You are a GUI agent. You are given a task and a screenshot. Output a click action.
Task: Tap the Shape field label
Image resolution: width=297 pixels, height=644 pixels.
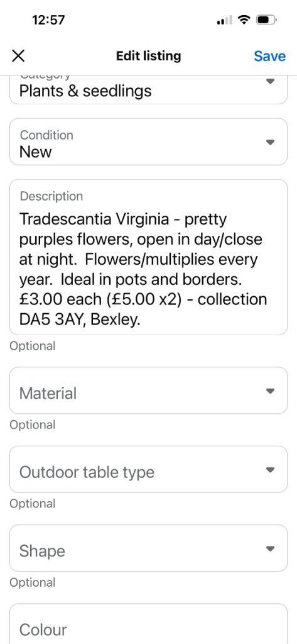coord(42,551)
